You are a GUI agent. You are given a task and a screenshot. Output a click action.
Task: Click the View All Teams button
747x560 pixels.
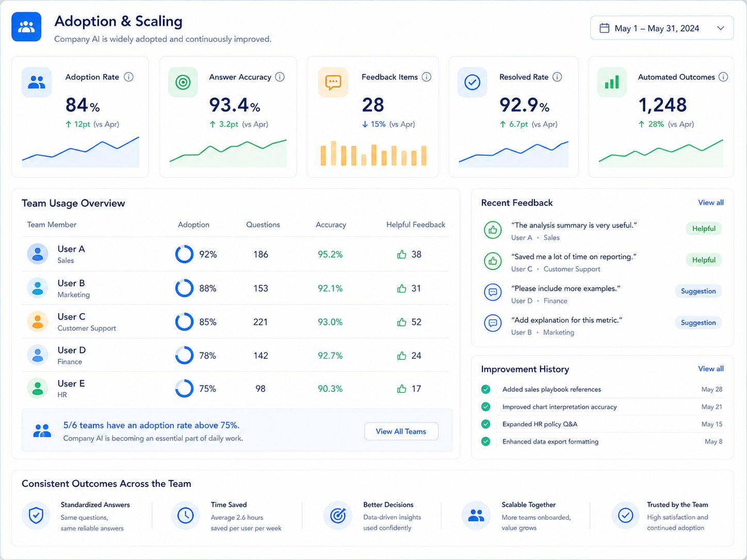pyautogui.click(x=401, y=432)
